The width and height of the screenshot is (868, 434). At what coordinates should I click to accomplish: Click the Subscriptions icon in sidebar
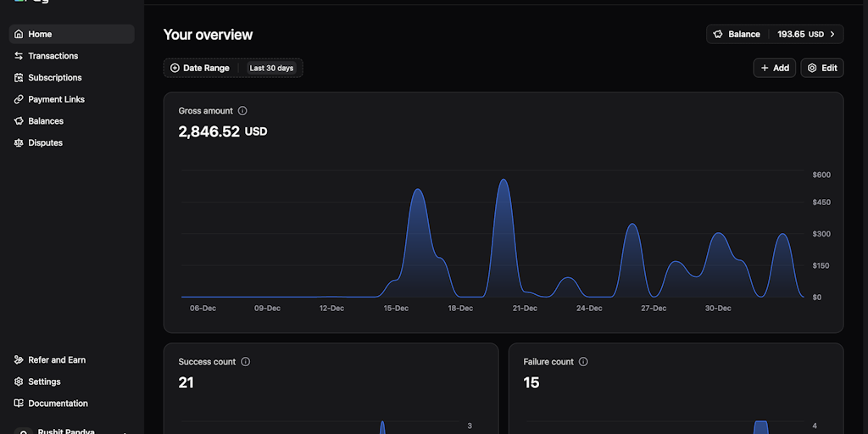(x=19, y=78)
